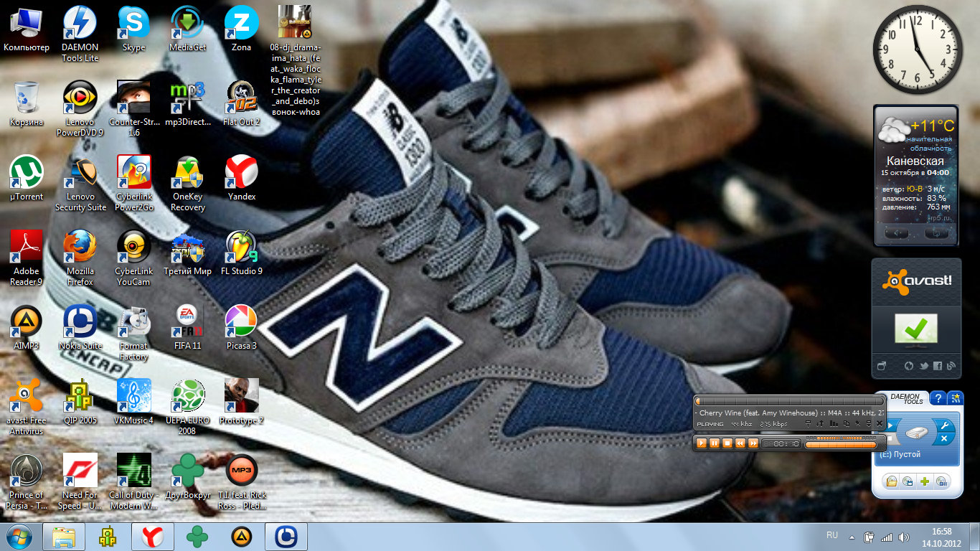Image resolution: width=980 pixels, height=551 pixels.
Task: Select the Picasa 3 shortcut
Action: click(x=242, y=328)
